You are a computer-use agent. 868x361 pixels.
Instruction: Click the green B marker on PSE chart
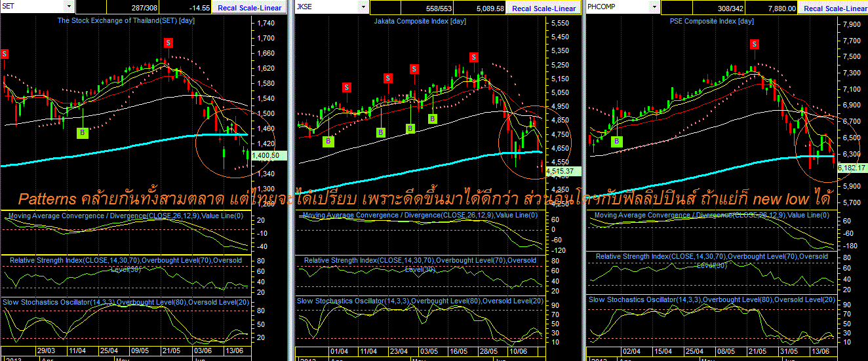coord(617,141)
